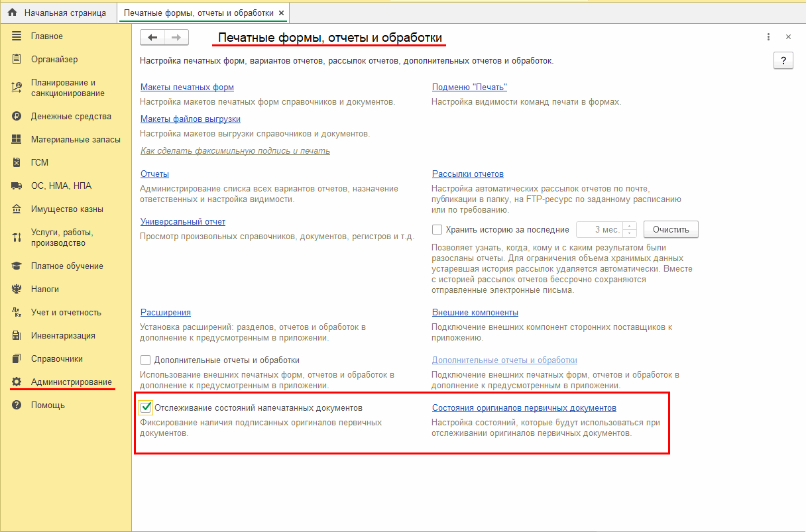This screenshot has height=532, width=806.
Task: Open Имущество казны bank icon
Action: point(17,209)
